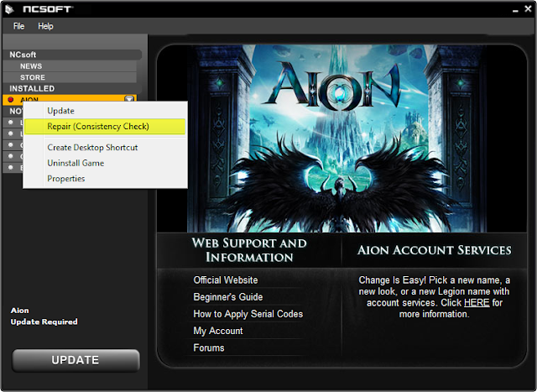Viewport: 537px width, 392px height.
Task: Open the Help menu
Action: [x=45, y=26]
